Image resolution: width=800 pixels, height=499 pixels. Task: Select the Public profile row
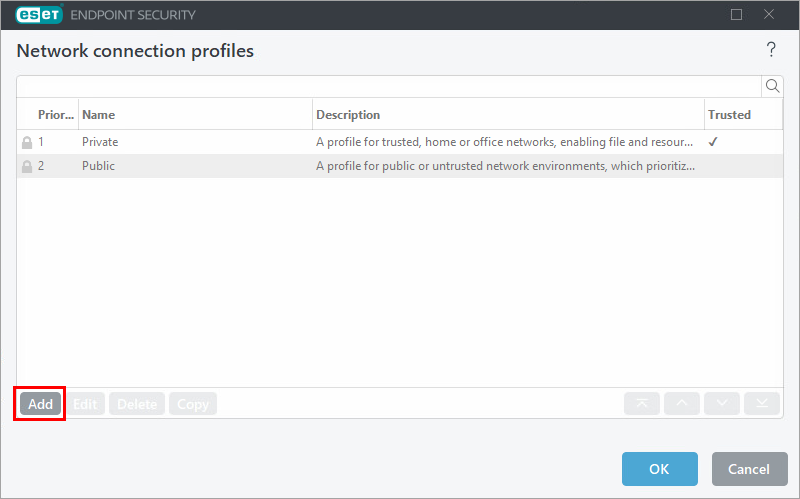pos(399,166)
